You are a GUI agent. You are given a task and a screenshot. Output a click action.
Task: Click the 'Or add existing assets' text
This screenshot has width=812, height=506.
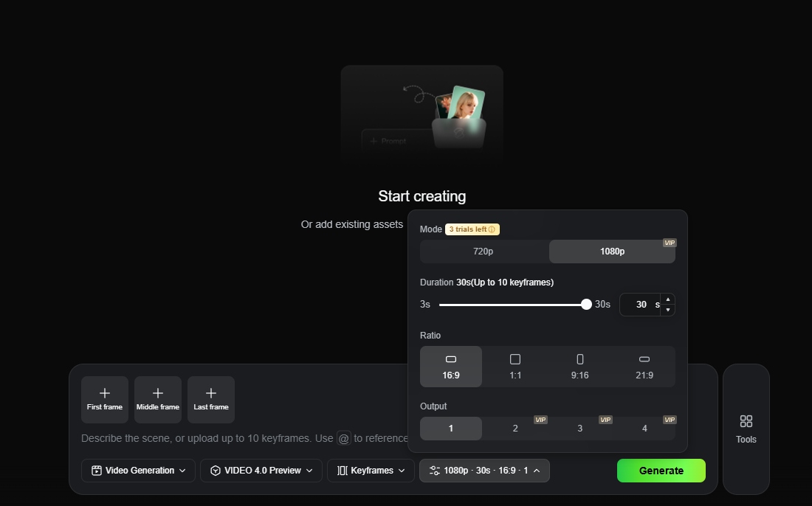352,224
